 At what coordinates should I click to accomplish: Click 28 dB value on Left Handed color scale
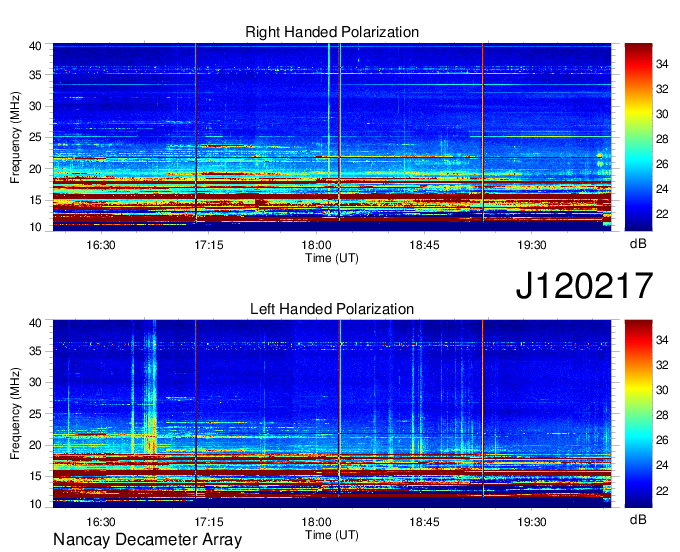[662, 415]
